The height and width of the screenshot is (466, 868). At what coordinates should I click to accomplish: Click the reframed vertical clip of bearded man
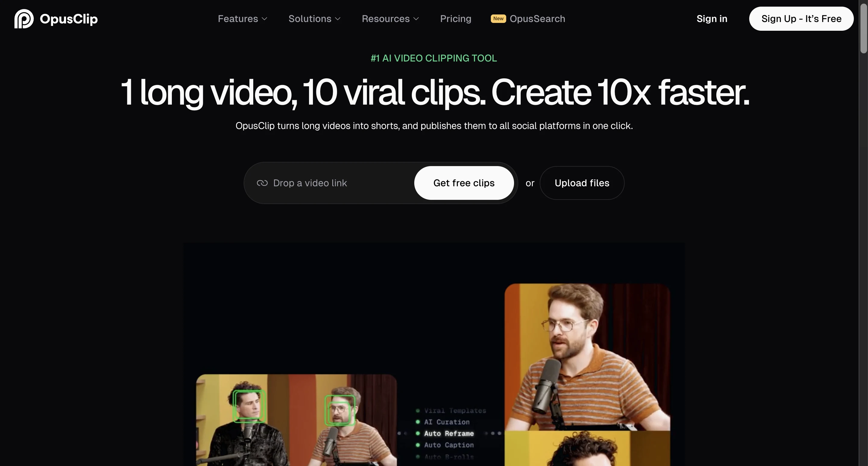pos(587,357)
